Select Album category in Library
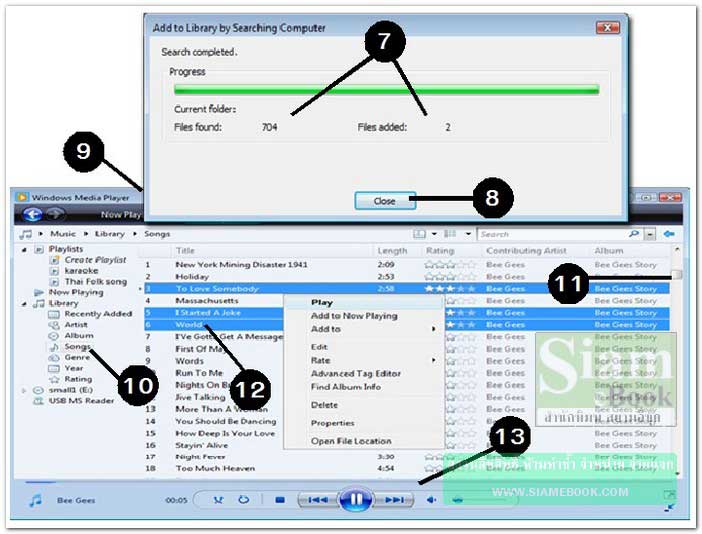The height and width of the screenshot is (534, 702). coord(79,335)
